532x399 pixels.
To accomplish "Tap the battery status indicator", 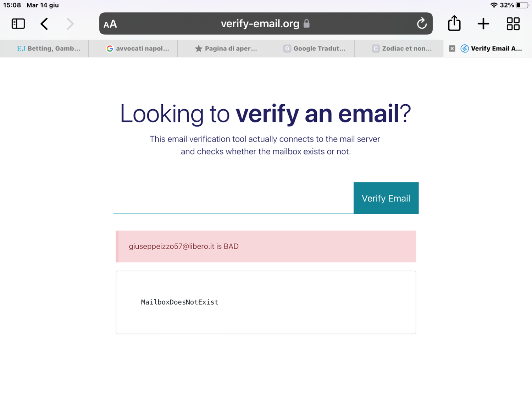I will tap(522, 5).
